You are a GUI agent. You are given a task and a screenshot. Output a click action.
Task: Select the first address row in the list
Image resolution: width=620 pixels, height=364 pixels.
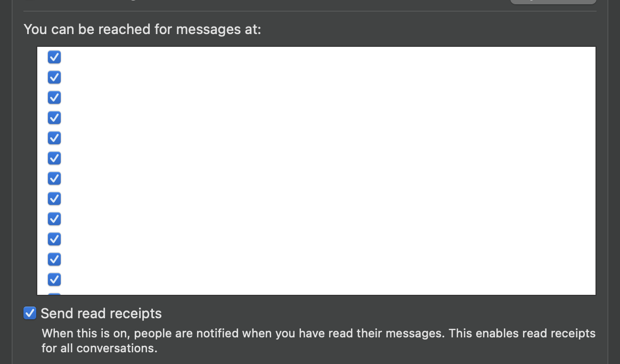pyautogui.click(x=213, y=57)
